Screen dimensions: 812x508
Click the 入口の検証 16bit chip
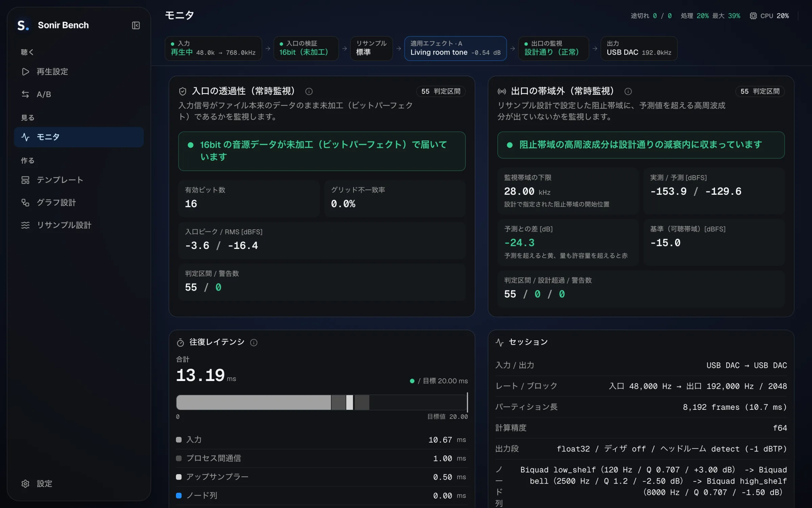[x=306, y=48]
